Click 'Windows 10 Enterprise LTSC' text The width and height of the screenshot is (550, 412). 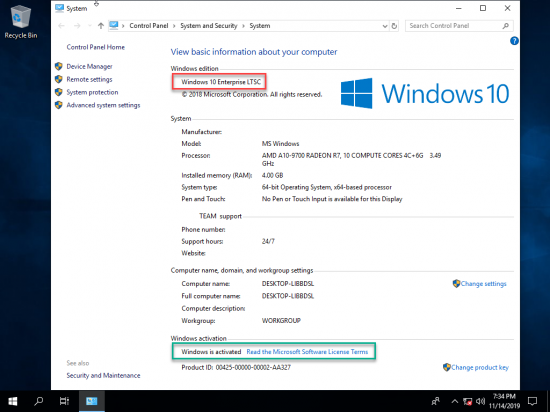point(221,82)
